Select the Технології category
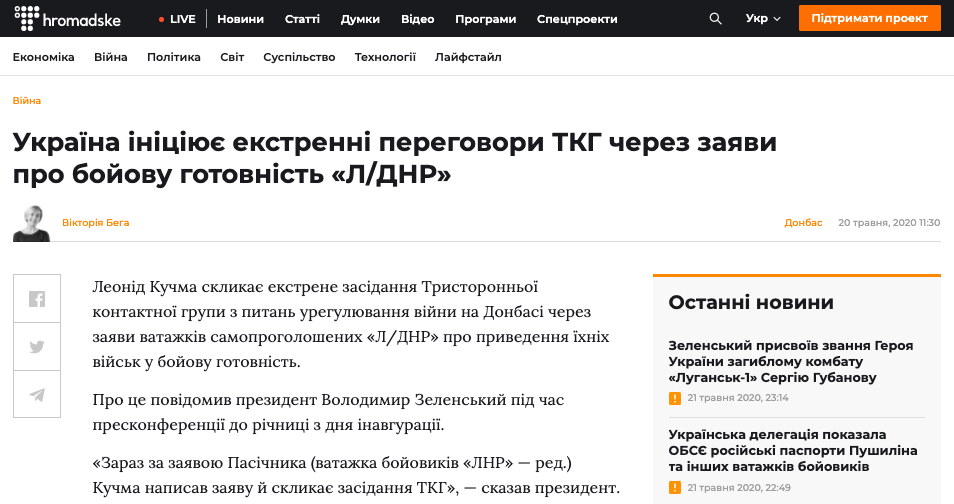The height and width of the screenshot is (504, 954). click(x=385, y=57)
